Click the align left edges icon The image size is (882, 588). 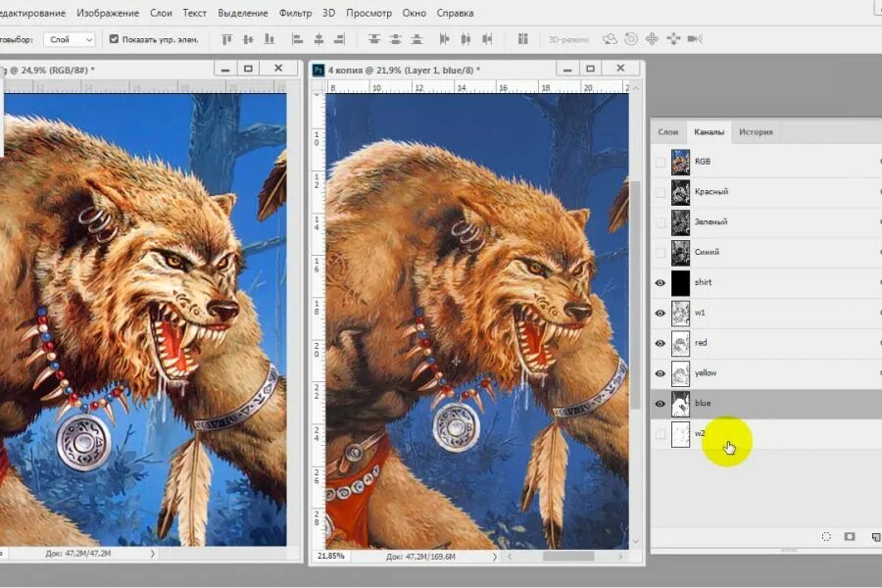pos(298,39)
